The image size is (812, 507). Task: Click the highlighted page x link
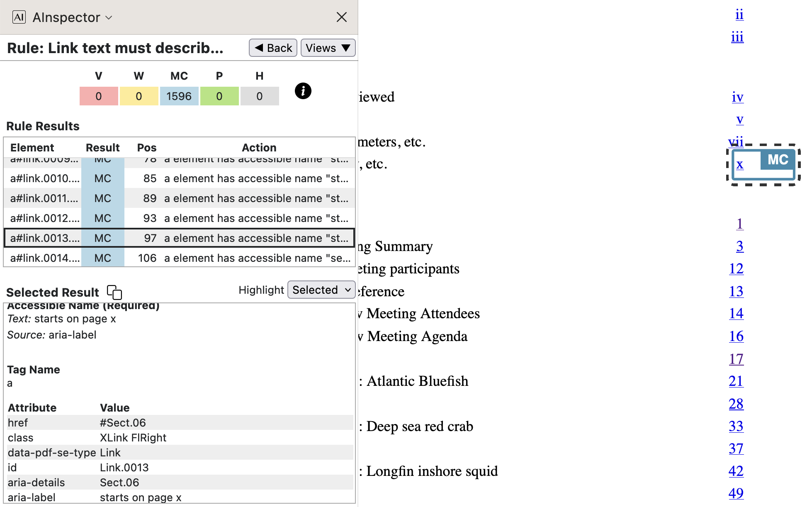(740, 165)
